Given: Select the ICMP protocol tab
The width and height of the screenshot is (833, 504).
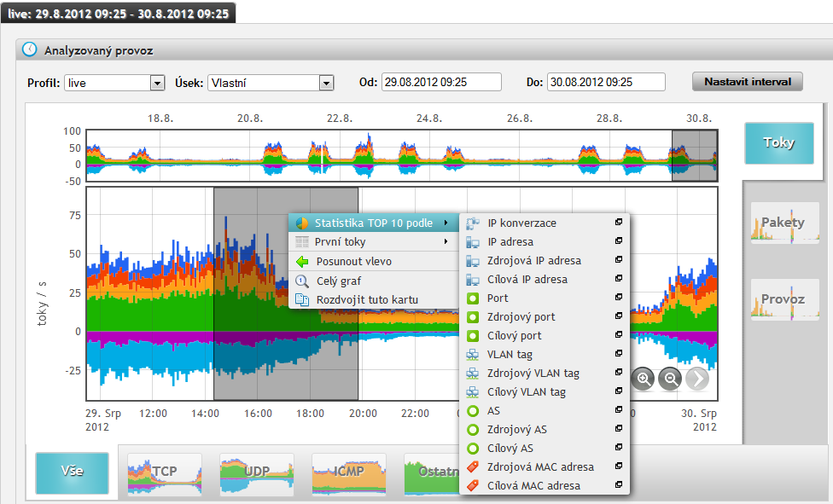Looking at the screenshot, I should tap(348, 474).
